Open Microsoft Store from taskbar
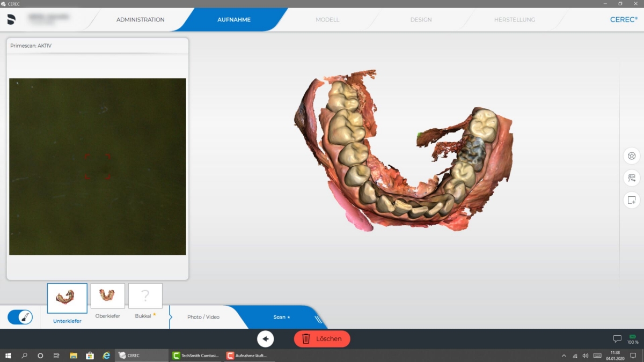This screenshot has width=644, height=362. pyautogui.click(x=90, y=356)
